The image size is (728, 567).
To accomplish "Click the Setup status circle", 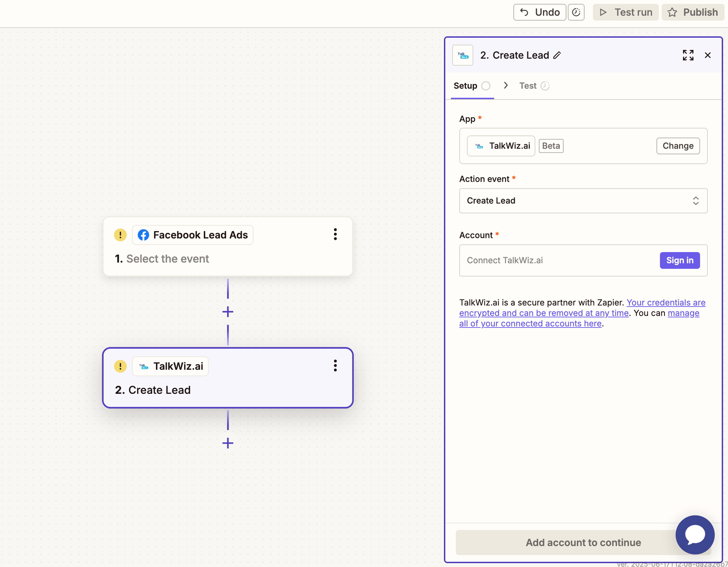I will pyautogui.click(x=486, y=86).
